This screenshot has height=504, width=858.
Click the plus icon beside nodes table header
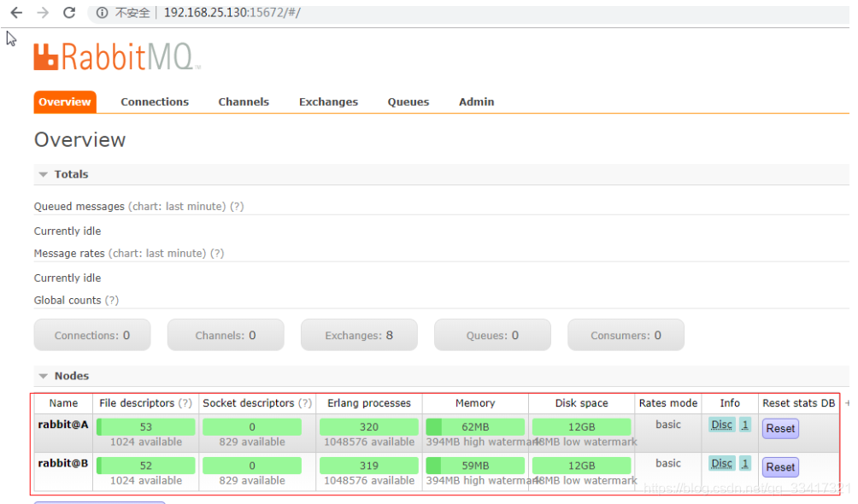[x=847, y=403]
